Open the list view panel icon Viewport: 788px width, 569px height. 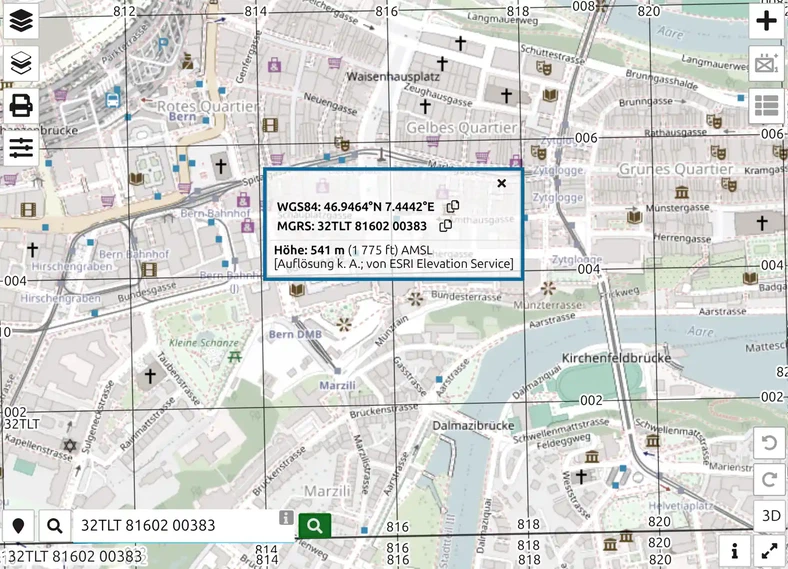tap(766, 106)
